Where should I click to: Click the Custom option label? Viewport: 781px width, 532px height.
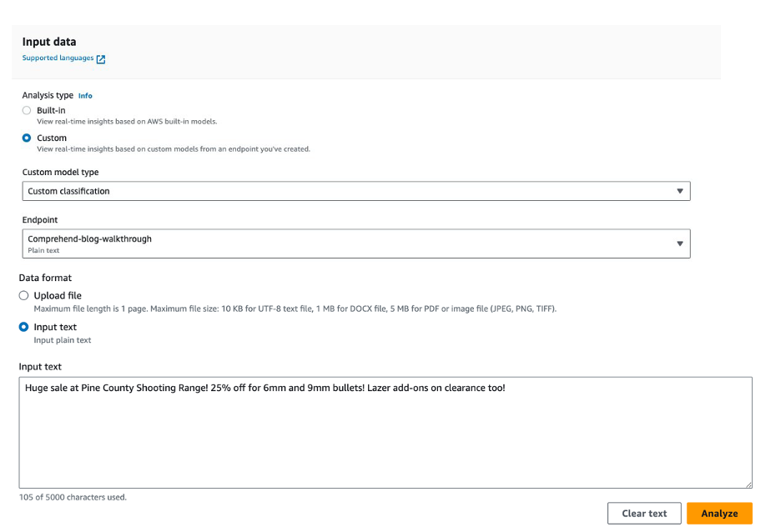point(52,138)
